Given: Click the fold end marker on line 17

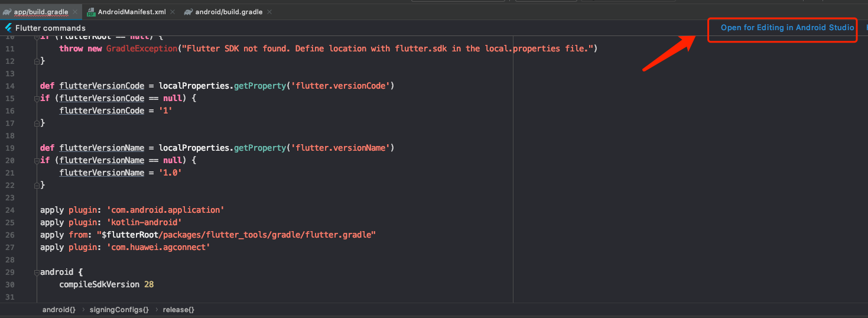Looking at the screenshot, I should coord(36,123).
